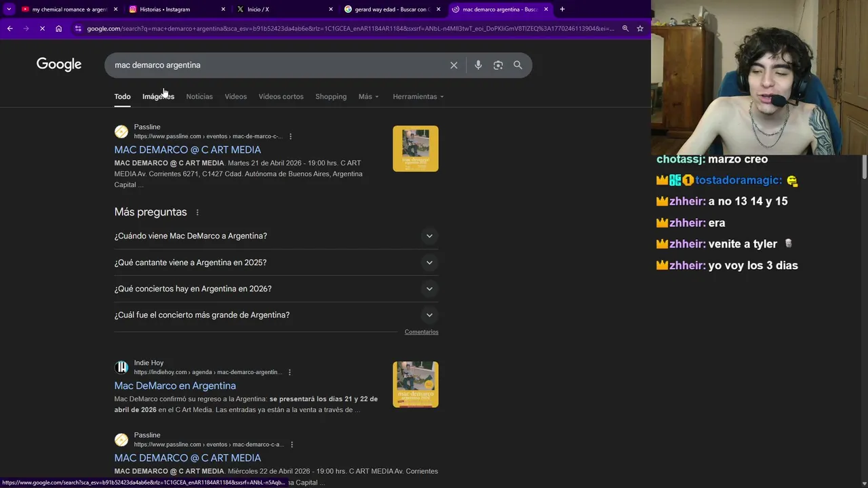This screenshot has width=868, height=488.
Task: Open options for second Passline result
Action: pyautogui.click(x=292, y=445)
